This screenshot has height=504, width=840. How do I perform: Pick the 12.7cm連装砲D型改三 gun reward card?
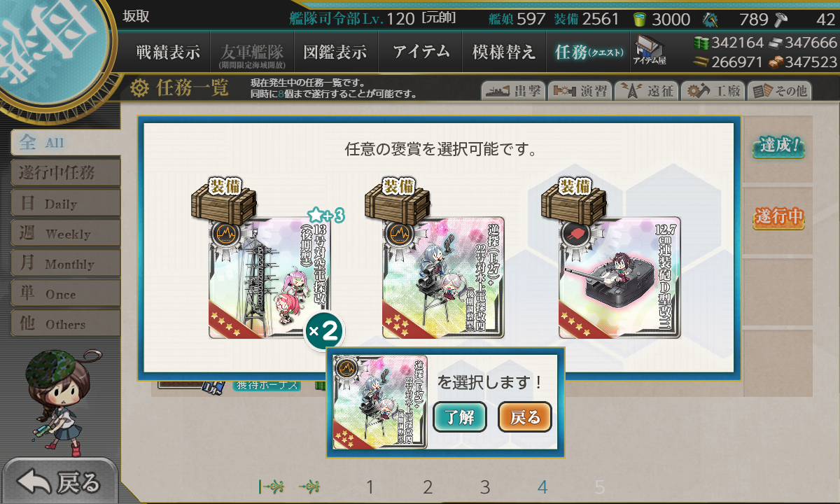[619, 278]
